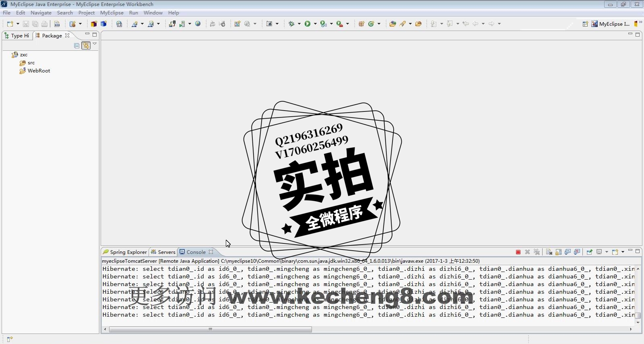Open the capture tool dropdown arrow

pos(277,24)
